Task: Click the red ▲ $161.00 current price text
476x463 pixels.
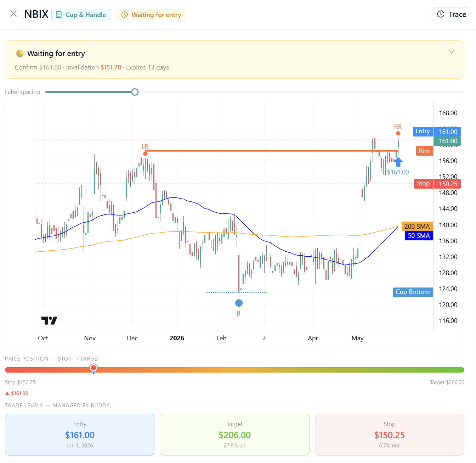Action: [x=17, y=394]
